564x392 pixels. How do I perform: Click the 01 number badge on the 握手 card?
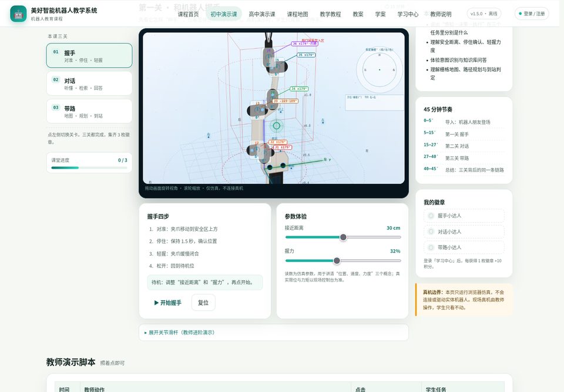(x=56, y=52)
